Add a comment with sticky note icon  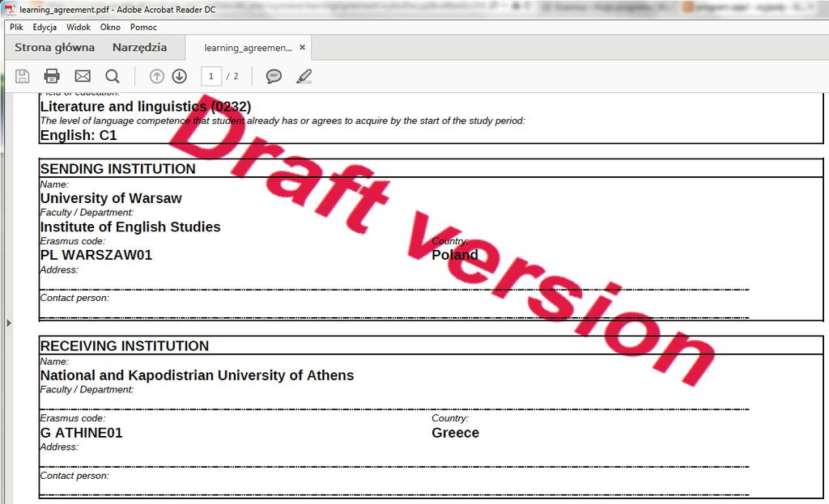point(274,76)
